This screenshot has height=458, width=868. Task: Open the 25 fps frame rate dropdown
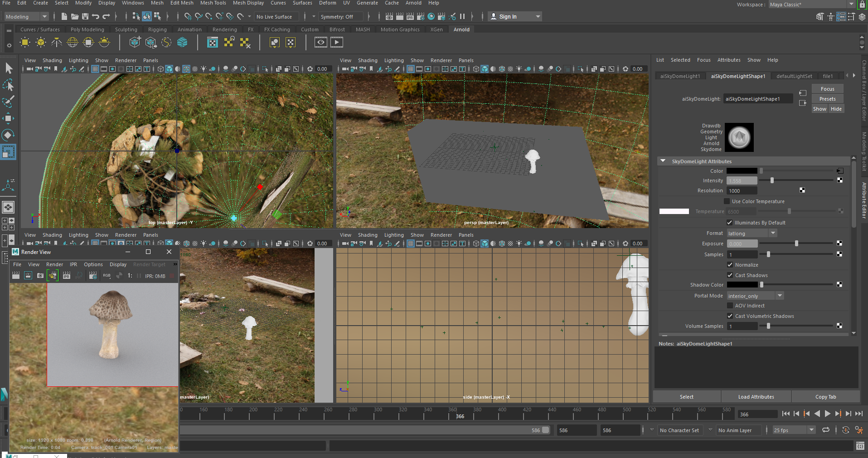[x=794, y=430]
